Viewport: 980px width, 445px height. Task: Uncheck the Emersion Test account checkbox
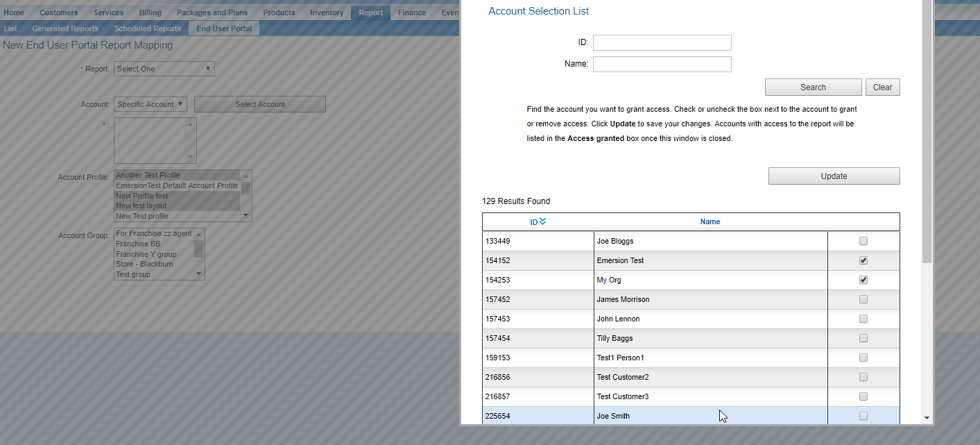[863, 260]
